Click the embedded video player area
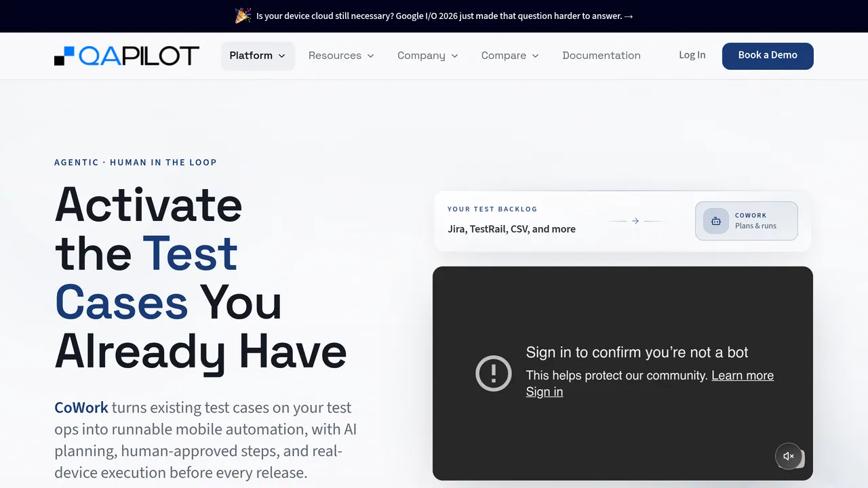The image size is (868, 488). click(623, 373)
